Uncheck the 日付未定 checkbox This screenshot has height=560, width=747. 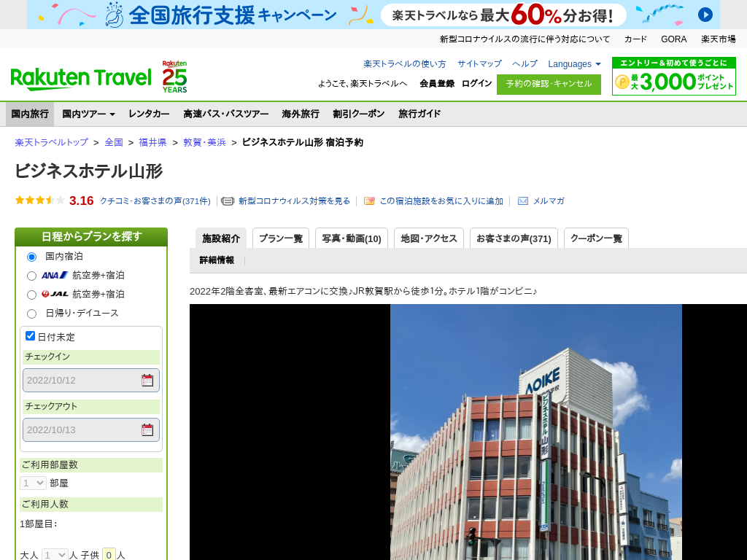pos(30,336)
